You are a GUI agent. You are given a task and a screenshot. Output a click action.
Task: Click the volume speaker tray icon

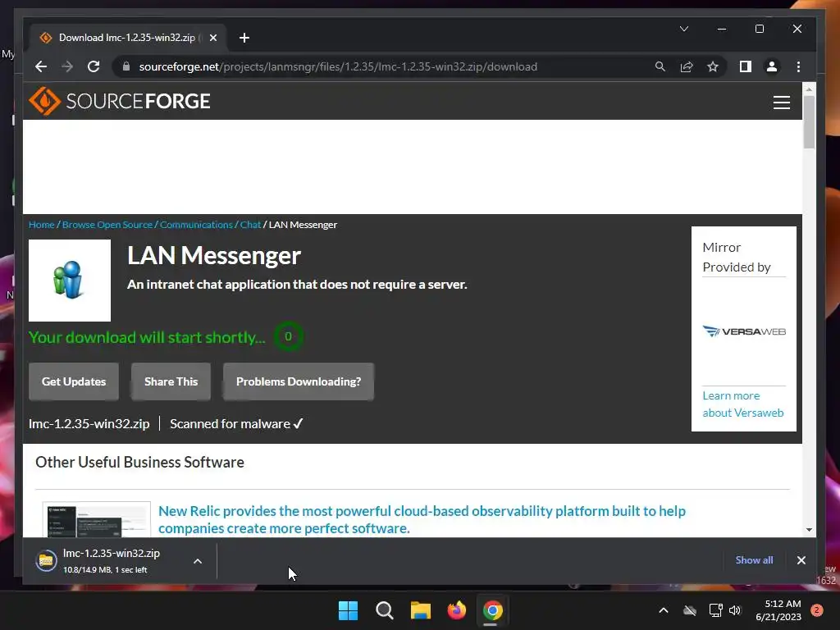click(735, 610)
